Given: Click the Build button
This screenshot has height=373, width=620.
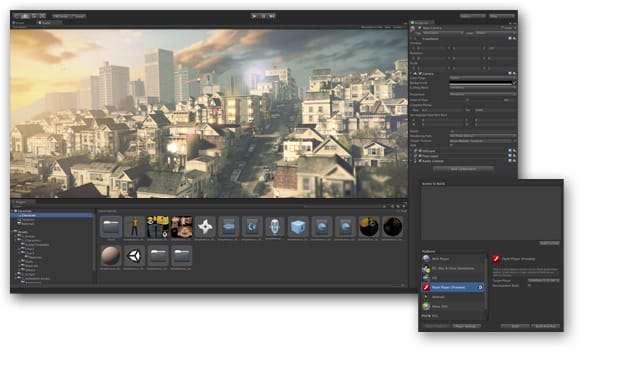Looking at the screenshot, I should coord(515,326).
